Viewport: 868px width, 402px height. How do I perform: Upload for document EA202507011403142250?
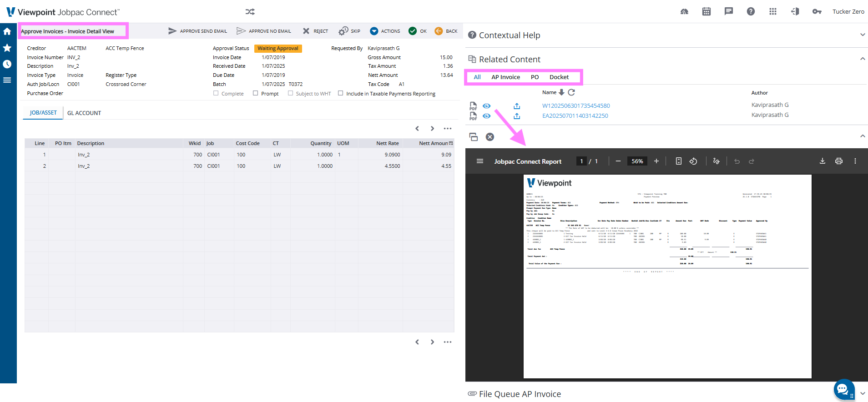tap(517, 116)
